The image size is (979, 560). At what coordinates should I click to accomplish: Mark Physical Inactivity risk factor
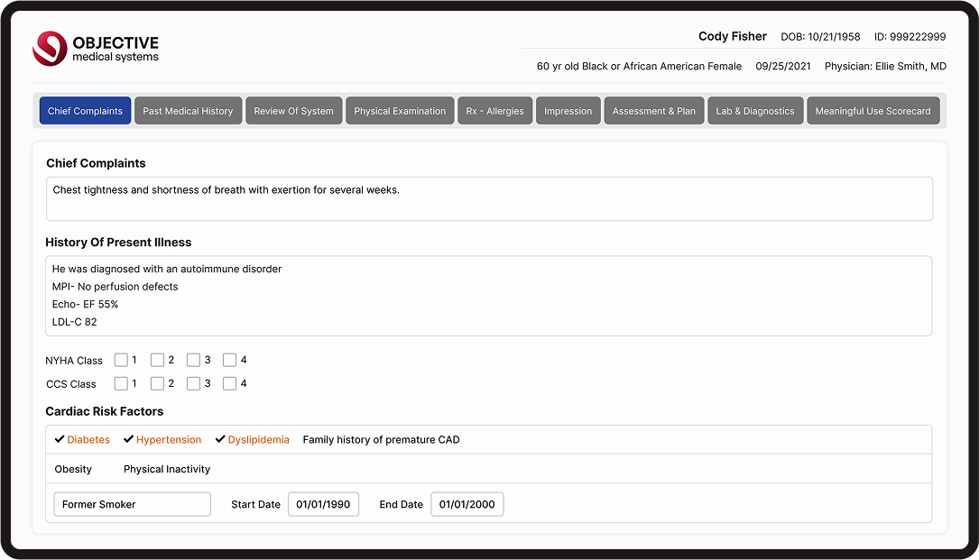(x=167, y=469)
